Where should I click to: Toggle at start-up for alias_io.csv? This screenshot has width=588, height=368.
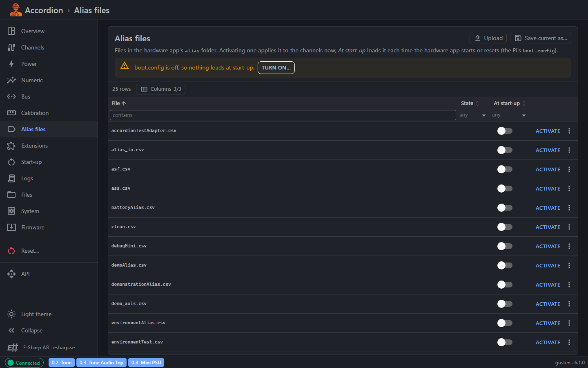[505, 150]
